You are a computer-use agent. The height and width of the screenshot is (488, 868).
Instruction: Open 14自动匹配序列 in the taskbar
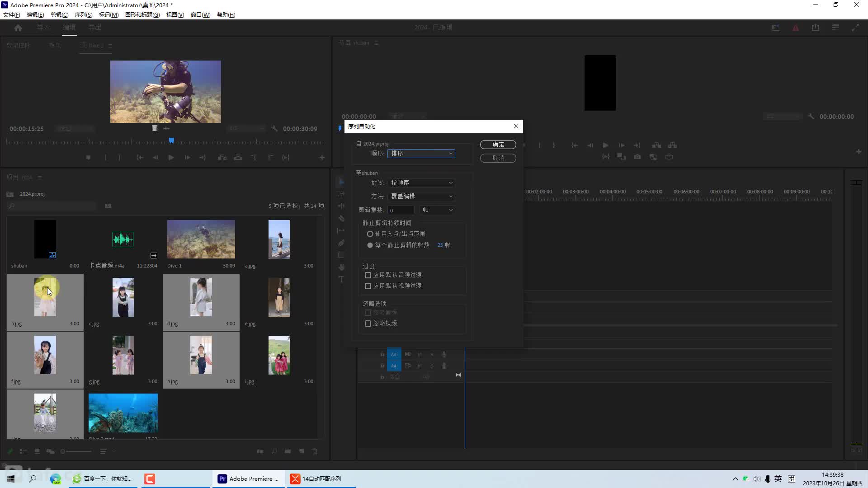(x=321, y=479)
